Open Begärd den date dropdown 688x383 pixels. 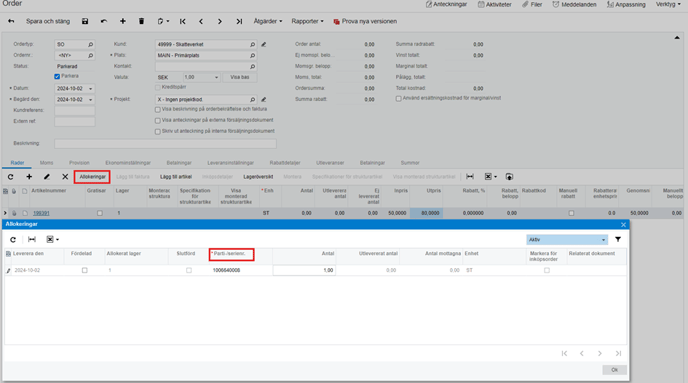point(90,100)
